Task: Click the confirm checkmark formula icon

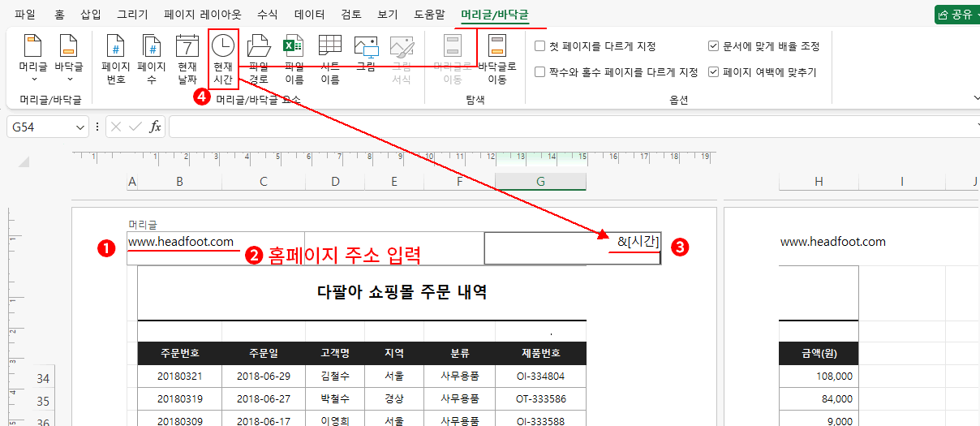Action: click(x=135, y=127)
